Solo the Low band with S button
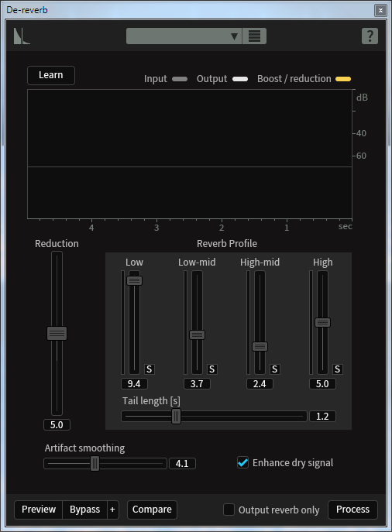The width and height of the screenshot is (392, 532). pyautogui.click(x=149, y=369)
